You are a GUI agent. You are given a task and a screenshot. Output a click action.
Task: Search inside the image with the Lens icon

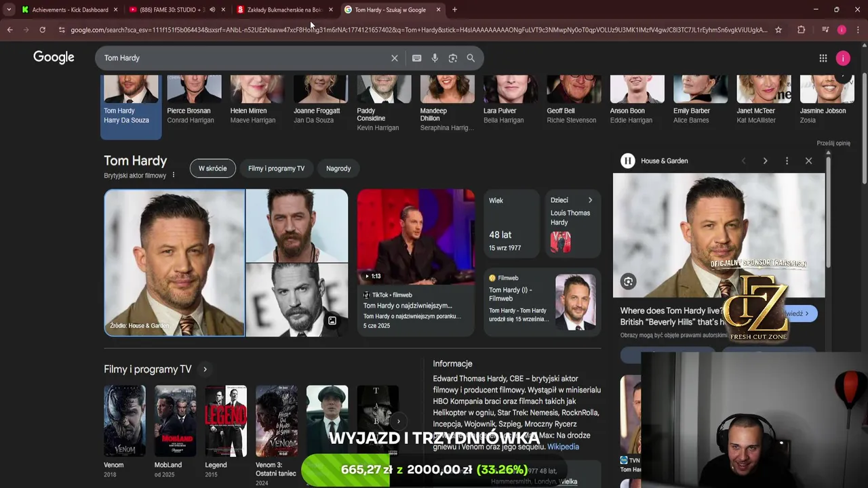(629, 281)
